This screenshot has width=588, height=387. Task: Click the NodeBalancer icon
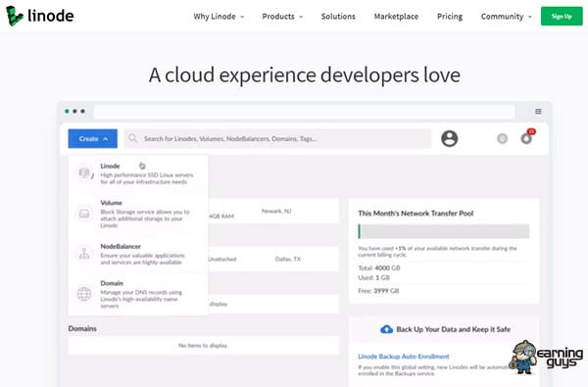(84, 254)
